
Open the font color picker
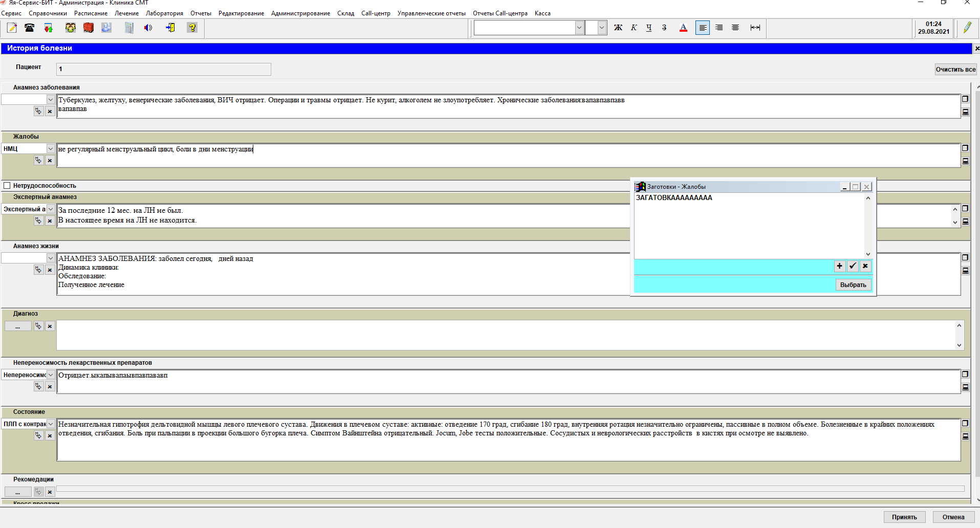pos(683,28)
